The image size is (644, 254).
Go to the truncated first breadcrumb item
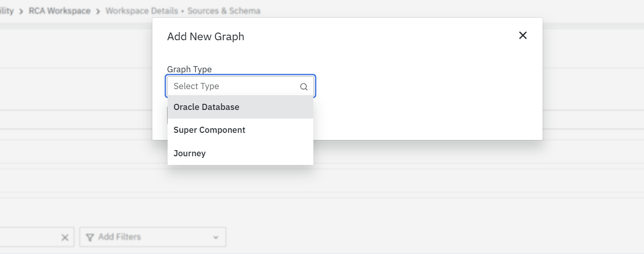click(7, 11)
